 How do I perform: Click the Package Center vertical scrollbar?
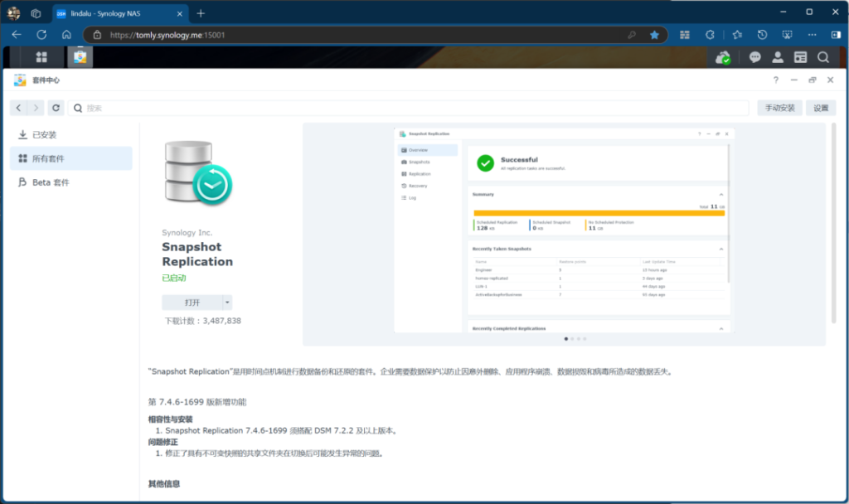click(x=834, y=223)
